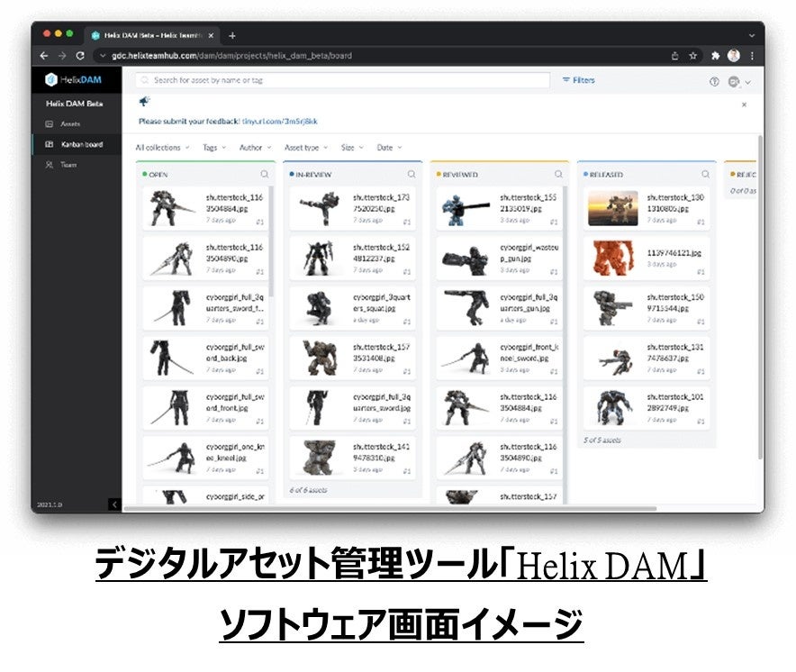The width and height of the screenshot is (796, 672).
Task: Open shutterstock_1419478310.jpg card
Action: pos(352,458)
